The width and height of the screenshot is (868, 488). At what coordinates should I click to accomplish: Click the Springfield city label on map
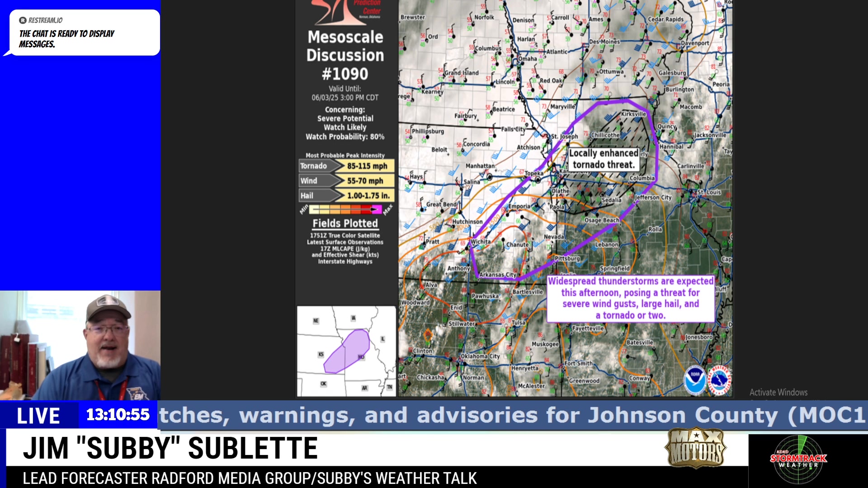coord(615,268)
